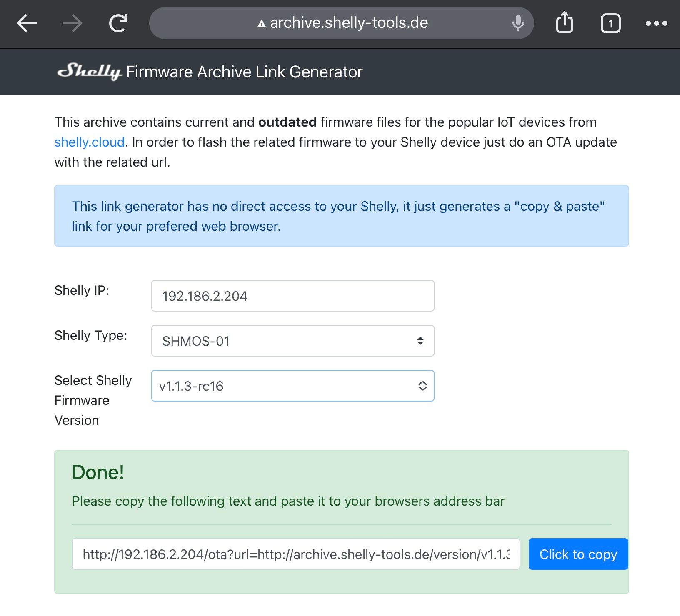The height and width of the screenshot is (616, 680).
Task: Click the Shelly IP label
Action: [82, 290]
